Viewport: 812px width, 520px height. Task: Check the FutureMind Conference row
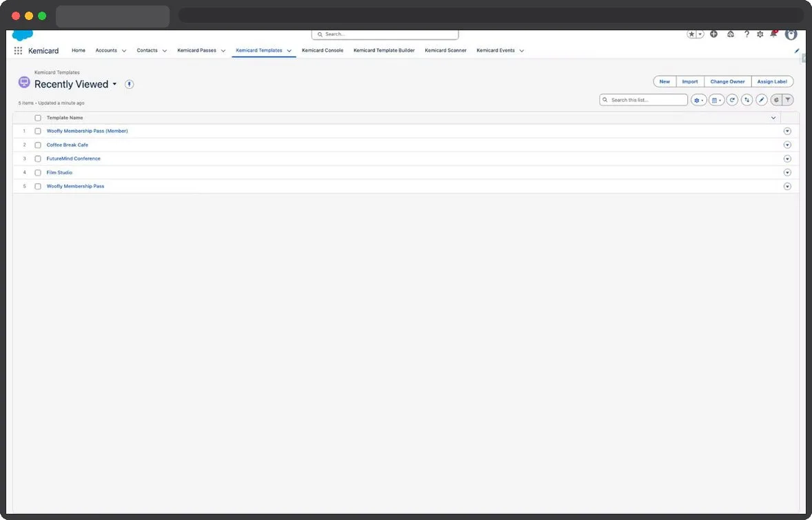[38, 159]
